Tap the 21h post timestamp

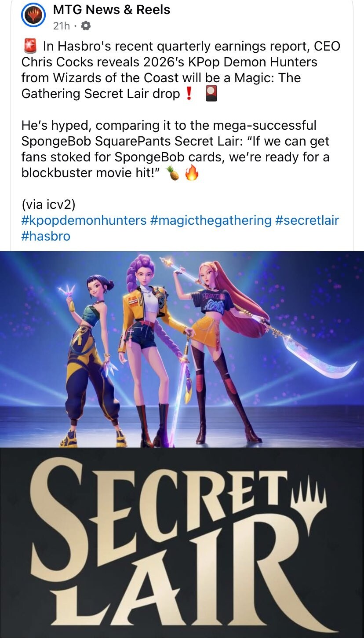pos(62,26)
